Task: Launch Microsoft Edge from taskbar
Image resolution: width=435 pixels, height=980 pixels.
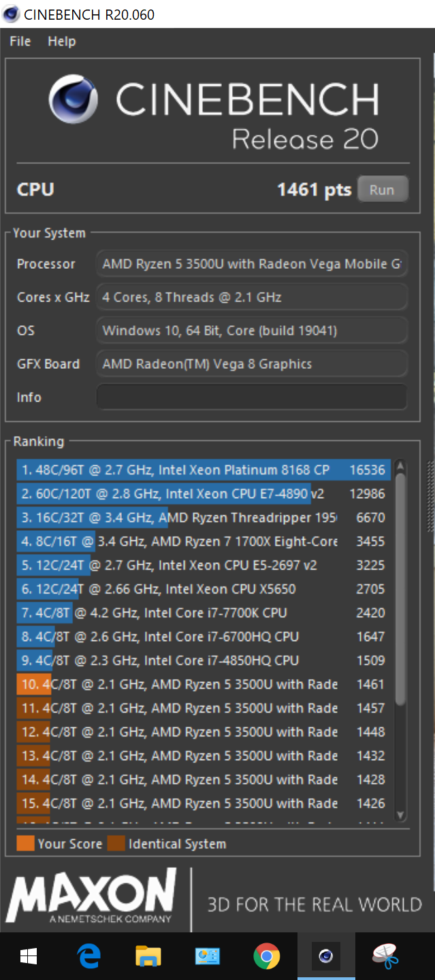Action: click(x=88, y=957)
